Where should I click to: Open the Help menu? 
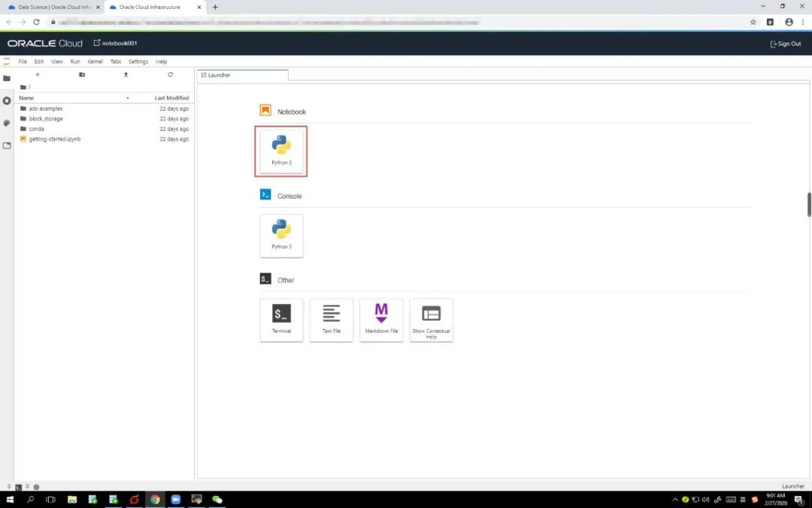162,61
